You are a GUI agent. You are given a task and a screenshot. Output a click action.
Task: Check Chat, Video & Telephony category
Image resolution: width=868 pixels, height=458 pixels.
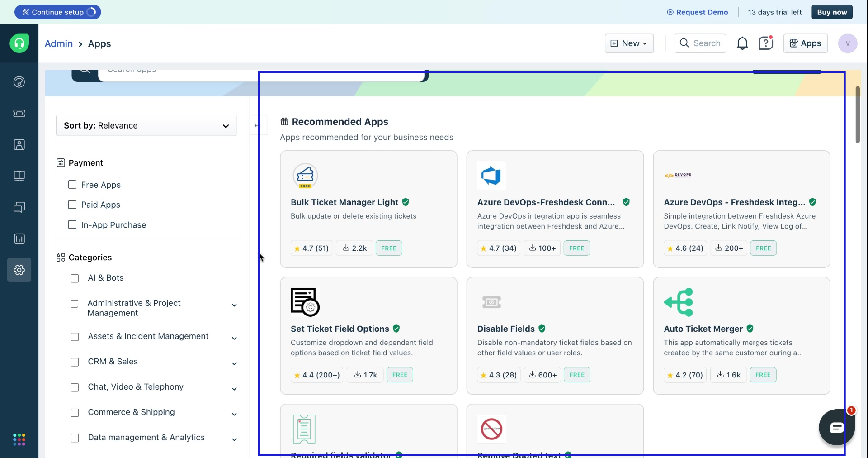click(x=75, y=387)
